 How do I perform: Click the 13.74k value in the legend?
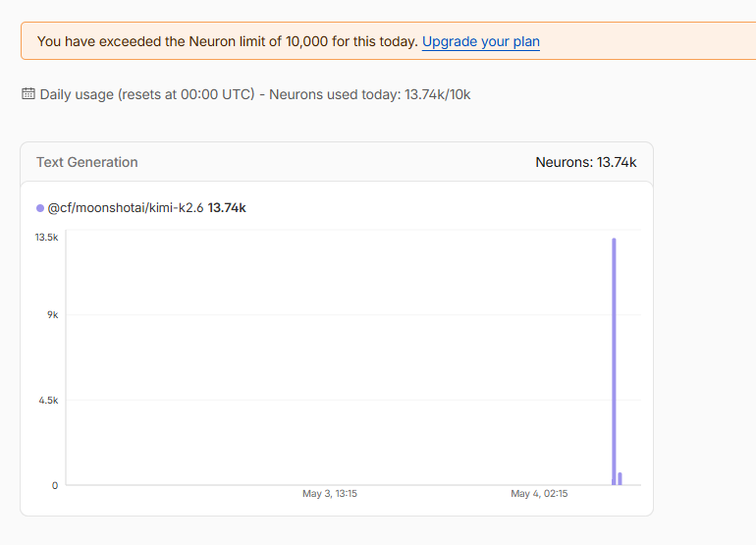point(227,208)
